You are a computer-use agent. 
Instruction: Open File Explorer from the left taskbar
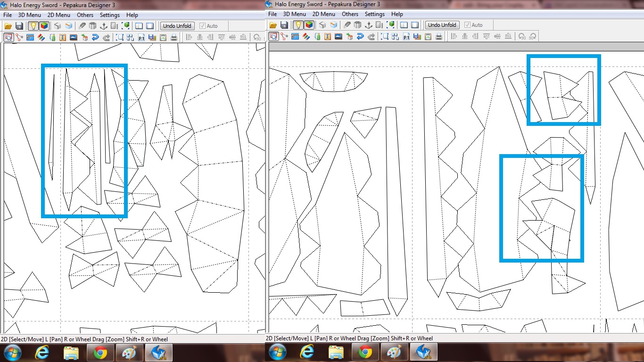71,353
